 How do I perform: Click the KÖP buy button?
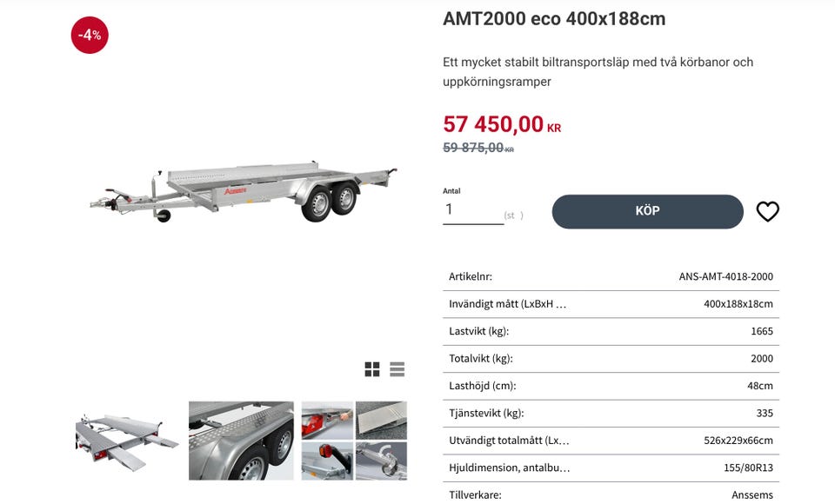647,211
